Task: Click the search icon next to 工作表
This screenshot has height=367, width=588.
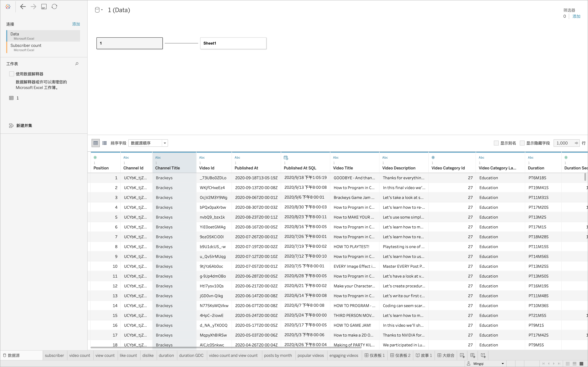Action: click(77, 64)
